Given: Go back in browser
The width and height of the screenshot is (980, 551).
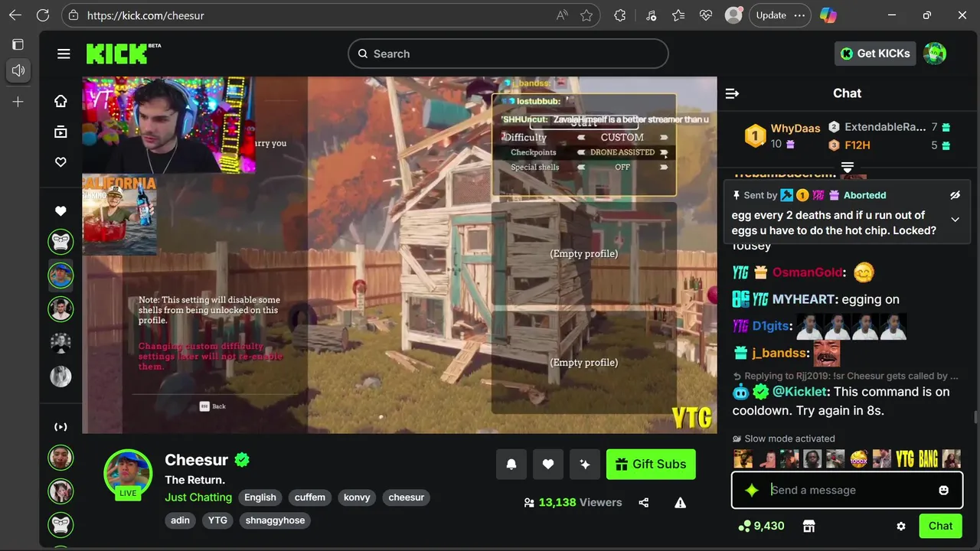Looking at the screenshot, I should click(x=15, y=15).
